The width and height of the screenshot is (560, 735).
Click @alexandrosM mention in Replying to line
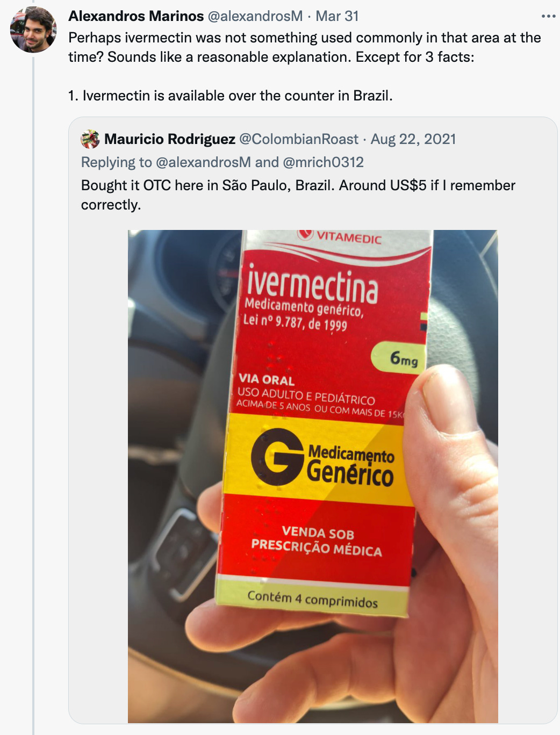click(203, 162)
